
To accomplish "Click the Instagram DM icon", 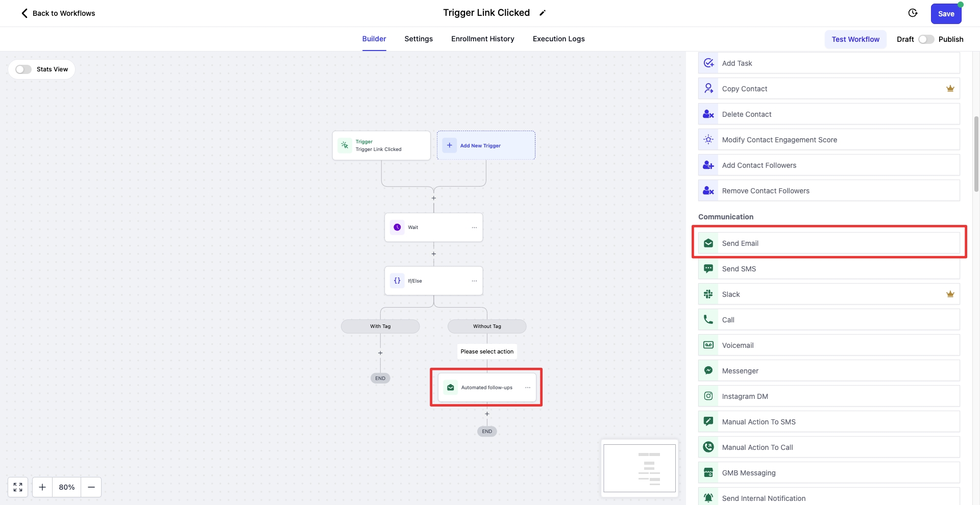I will (x=708, y=396).
